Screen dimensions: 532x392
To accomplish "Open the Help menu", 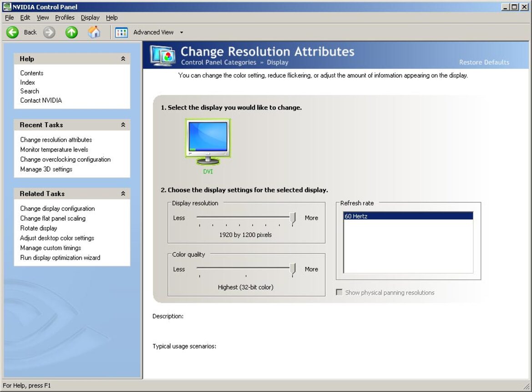I will pyautogui.click(x=111, y=18).
